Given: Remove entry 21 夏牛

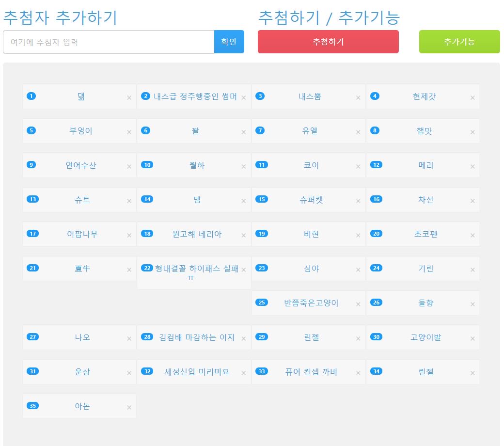Looking at the screenshot, I should click(x=129, y=270).
